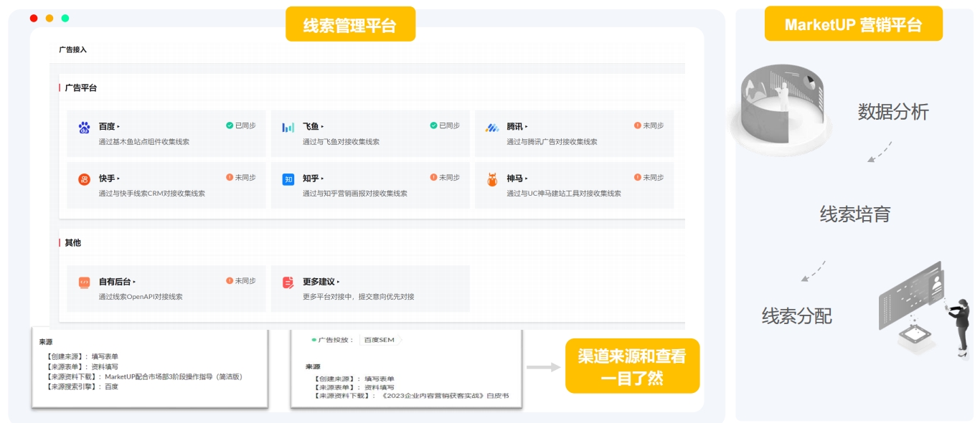Click the 已同步 status on the 百度 card

pyautogui.click(x=240, y=125)
